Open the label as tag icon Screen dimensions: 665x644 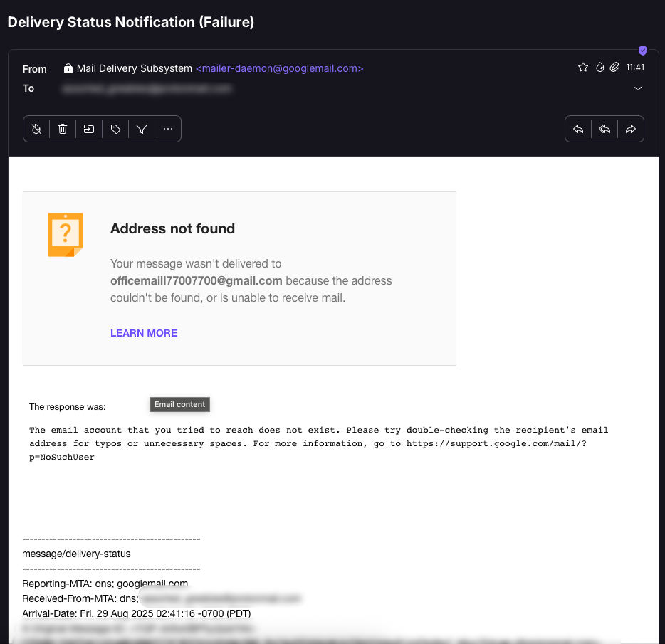[115, 129]
